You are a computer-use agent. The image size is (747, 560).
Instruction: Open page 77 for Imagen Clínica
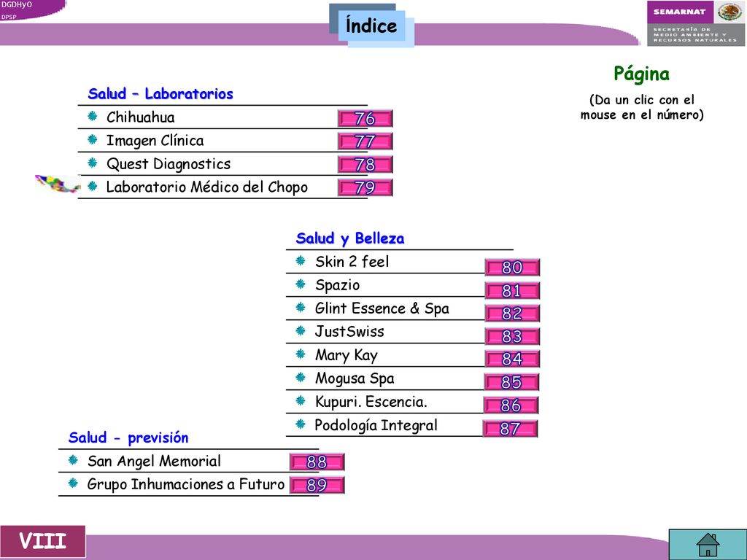tap(365, 141)
